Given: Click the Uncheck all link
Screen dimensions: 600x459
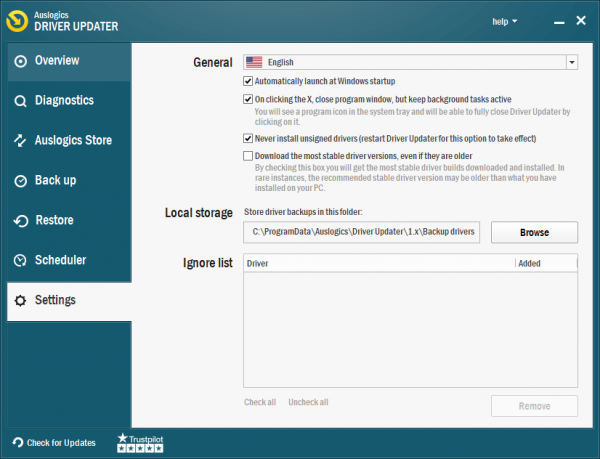Looking at the screenshot, I should [x=308, y=402].
